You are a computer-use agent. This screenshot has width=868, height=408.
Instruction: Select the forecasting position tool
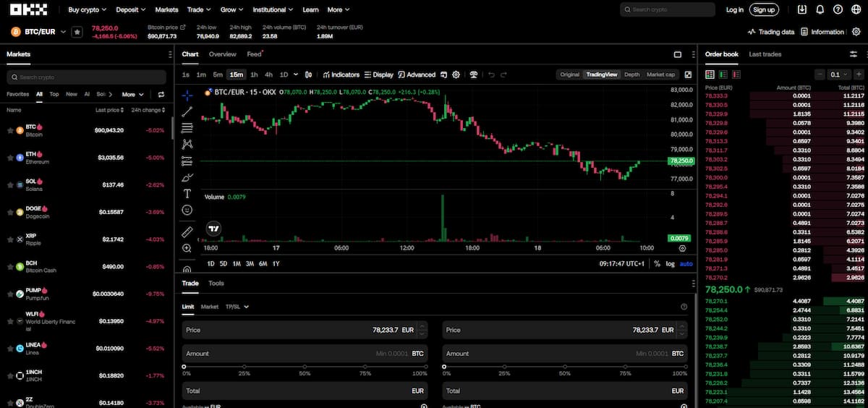(x=187, y=161)
